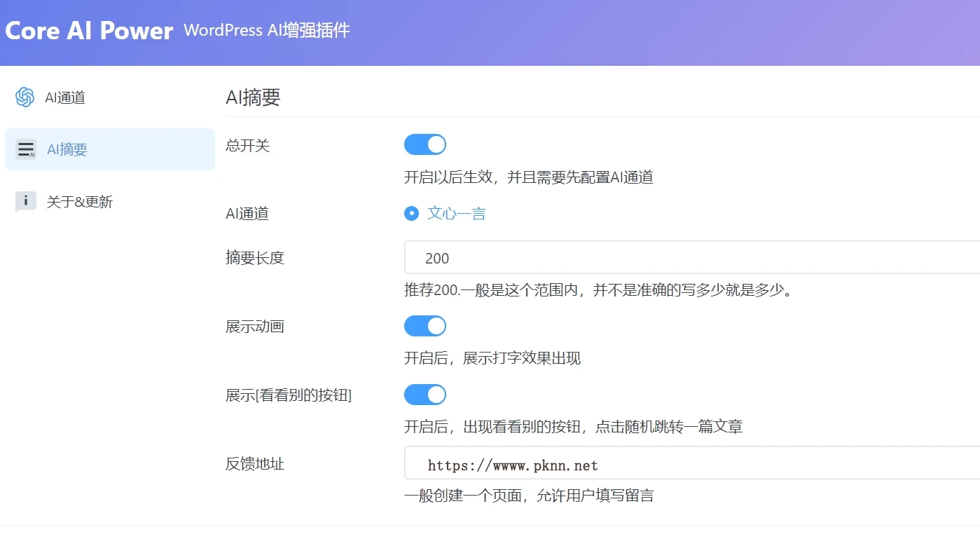Select the 文心一言 radio button
The height and width of the screenshot is (560, 980).
coord(412,214)
